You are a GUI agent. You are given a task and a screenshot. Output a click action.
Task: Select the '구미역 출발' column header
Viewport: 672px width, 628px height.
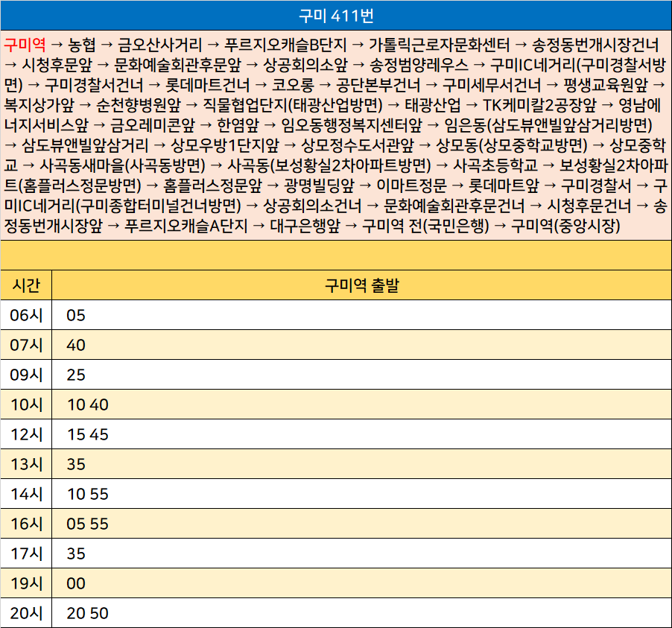tap(362, 285)
